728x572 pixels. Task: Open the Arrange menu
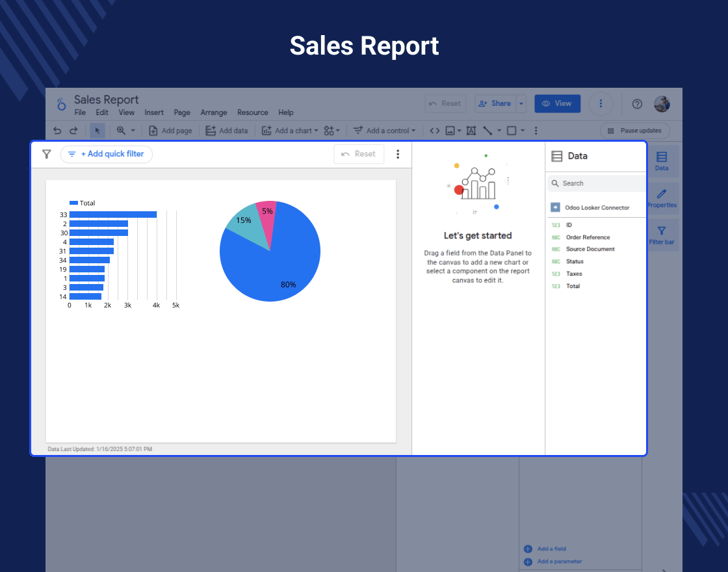(214, 112)
